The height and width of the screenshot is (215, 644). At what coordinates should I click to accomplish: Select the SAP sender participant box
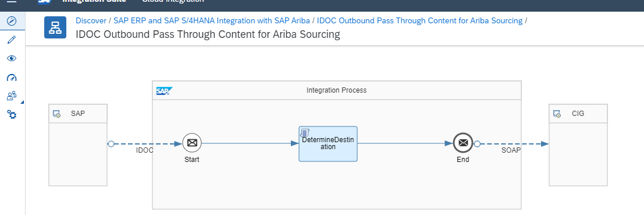coord(78,144)
